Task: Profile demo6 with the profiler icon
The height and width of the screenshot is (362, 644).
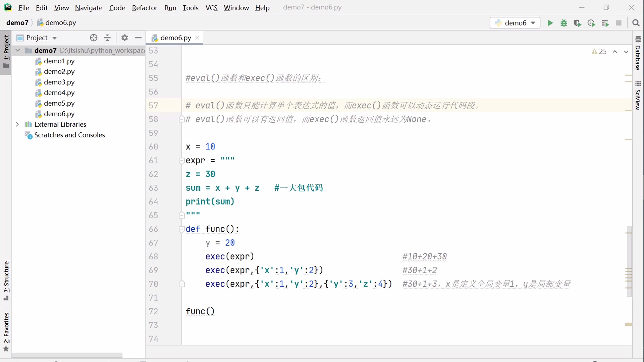Action: [591, 23]
